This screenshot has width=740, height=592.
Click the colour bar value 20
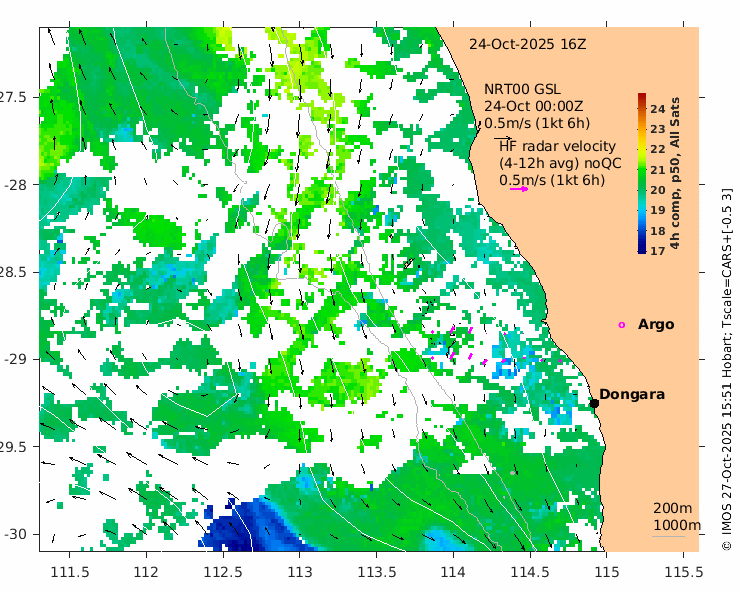(x=657, y=190)
